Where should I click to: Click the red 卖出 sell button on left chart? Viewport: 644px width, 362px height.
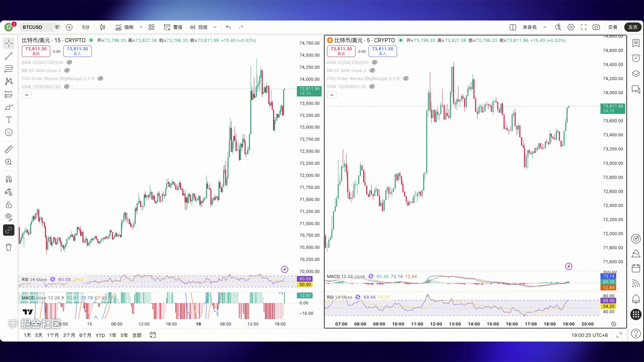click(36, 51)
